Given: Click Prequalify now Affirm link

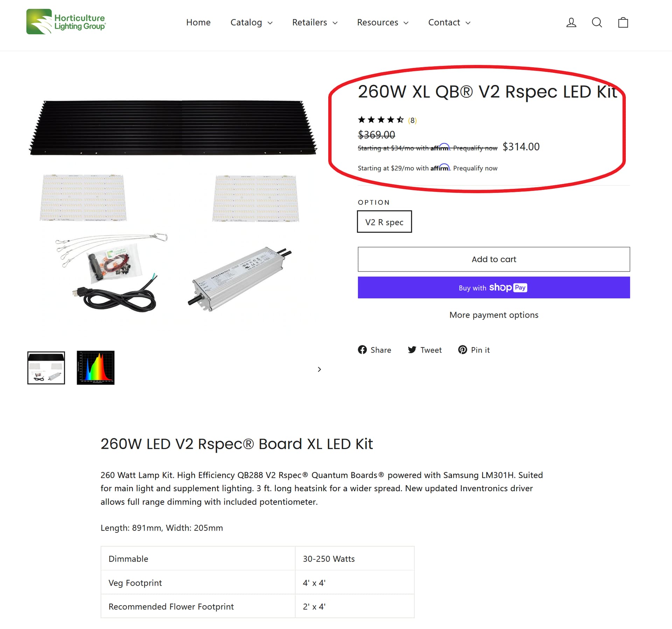Looking at the screenshot, I should [x=475, y=168].
